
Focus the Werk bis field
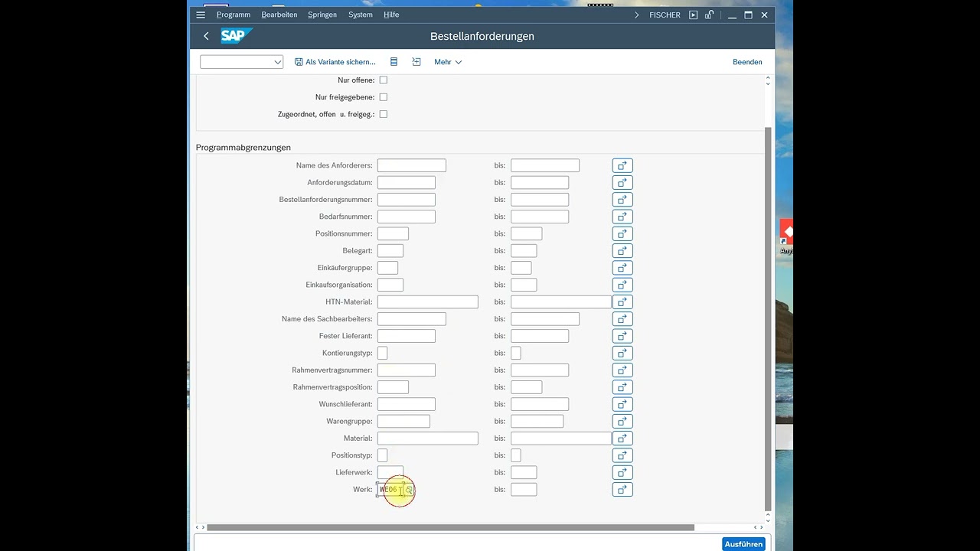[524, 489]
